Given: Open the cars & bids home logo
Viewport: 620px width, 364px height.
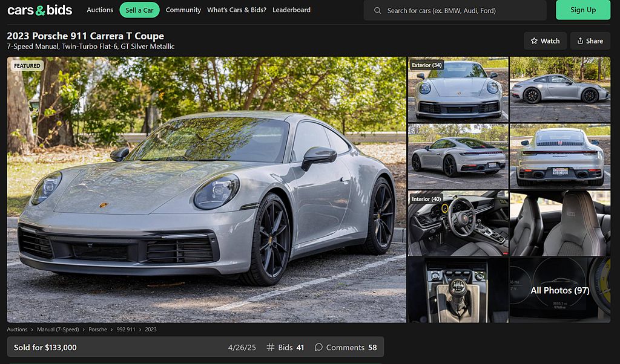Looking at the screenshot, I should click(x=39, y=10).
